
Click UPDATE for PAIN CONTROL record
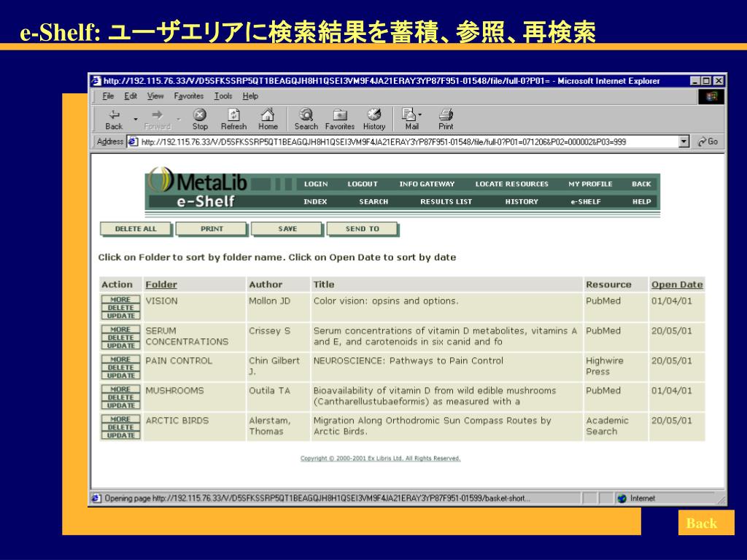pyautogui.click(x=120, y=376)
